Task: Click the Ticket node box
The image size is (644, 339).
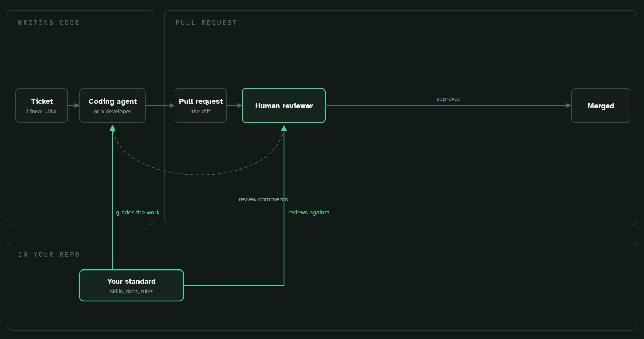Action: [x=42, y=106]
